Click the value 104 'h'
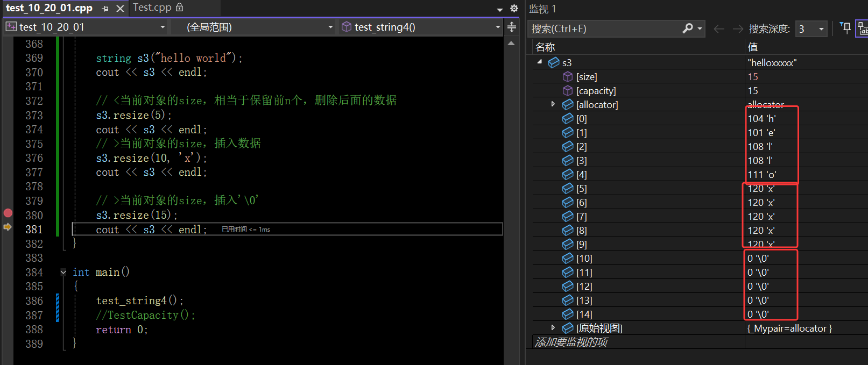Image resolution: width=868 pixels, height=365 pixels. point(761,119)
